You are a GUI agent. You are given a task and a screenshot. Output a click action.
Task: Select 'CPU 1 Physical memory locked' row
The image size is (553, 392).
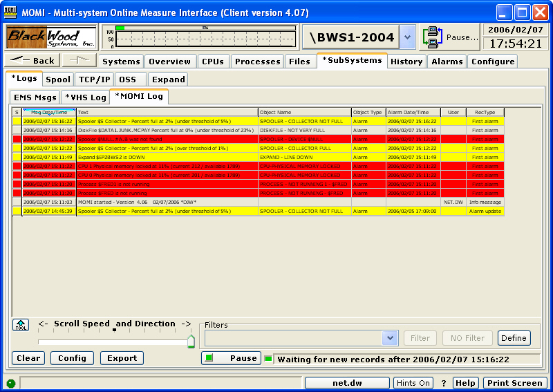coord(258,166)
